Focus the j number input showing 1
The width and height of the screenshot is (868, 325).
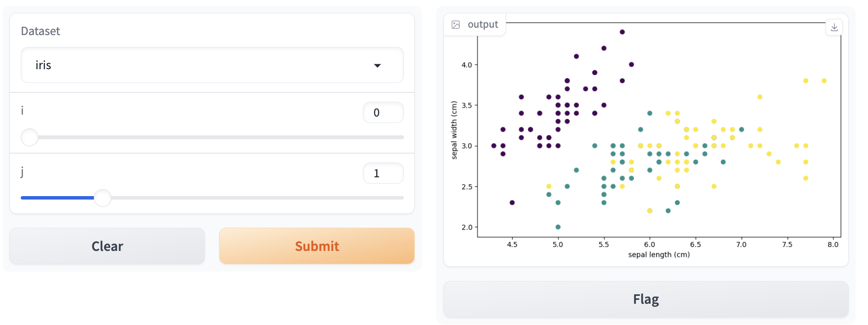click(x=383, y=173)
